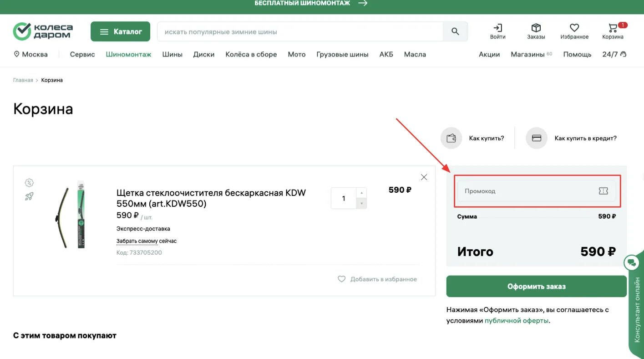Click the ticket icon in the promo field
Image resolution: width=644 pixels, height=359 pixels.
click(x=603, y=191)
